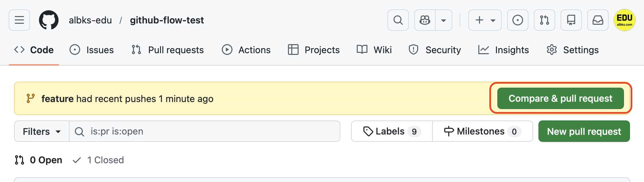This screenshot has width=644, height=182.
Task: Click Compare & pull request button
Action: click(560, 98)
